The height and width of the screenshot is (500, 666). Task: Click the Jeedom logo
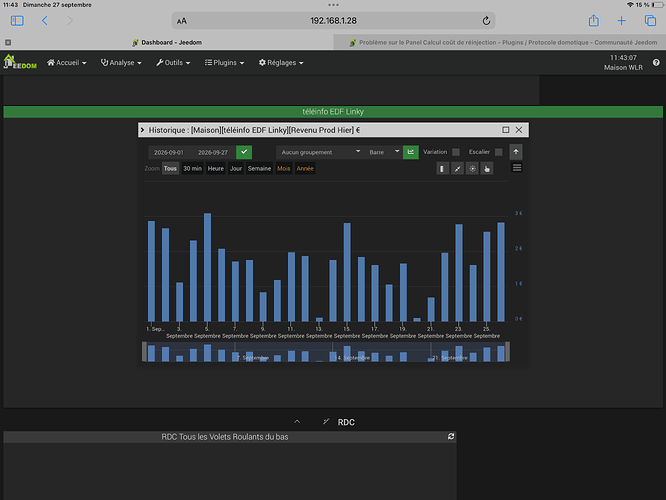click(20, 62)
